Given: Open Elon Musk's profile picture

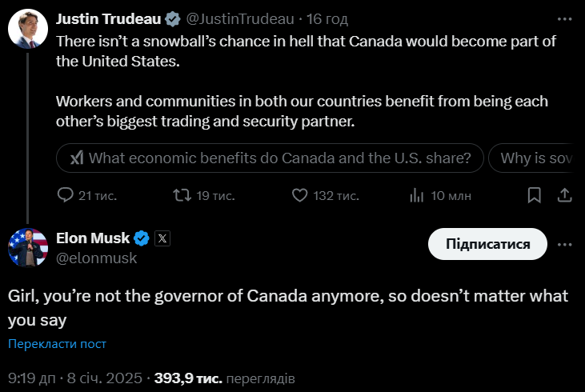Looking at the screenshot, I should point(28,248).
